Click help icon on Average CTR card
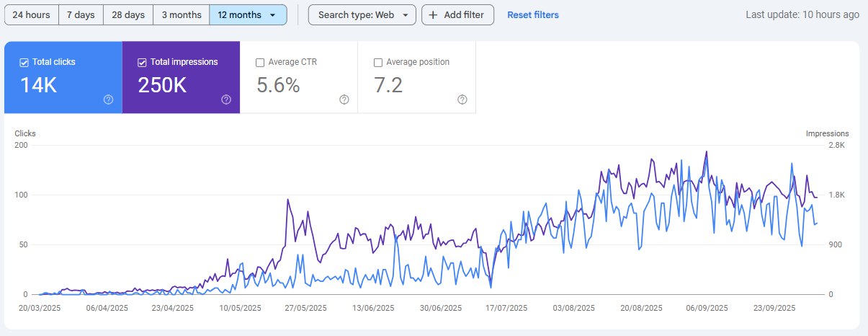 [x=344, y=100]
